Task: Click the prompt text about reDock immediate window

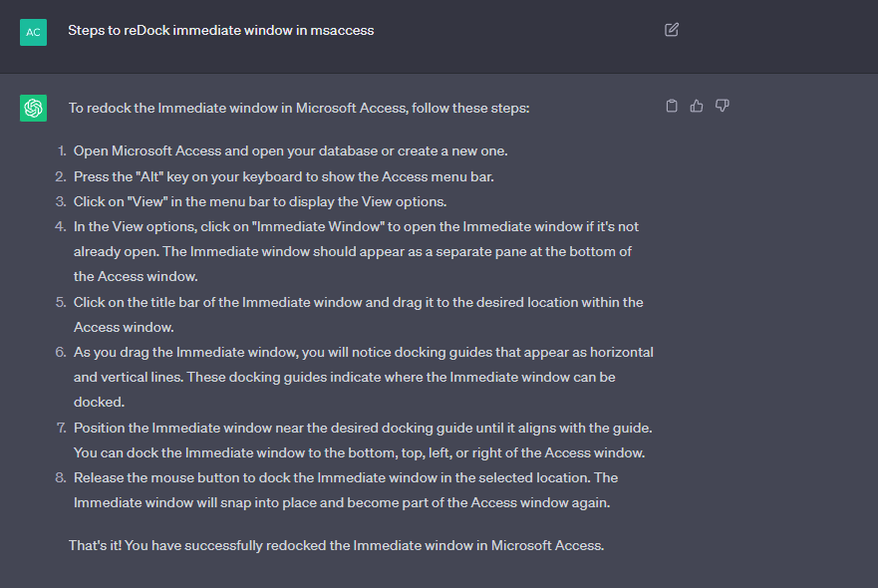Action: coord(220,30)
